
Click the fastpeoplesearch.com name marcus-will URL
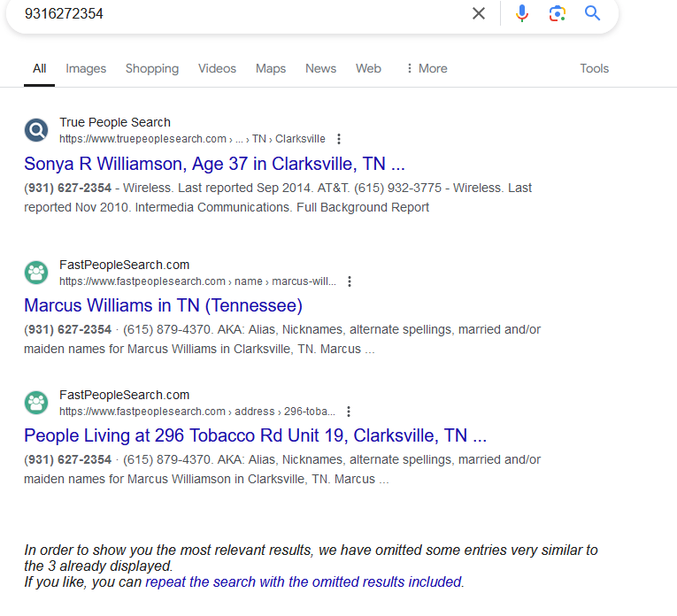tap(197, 281)
